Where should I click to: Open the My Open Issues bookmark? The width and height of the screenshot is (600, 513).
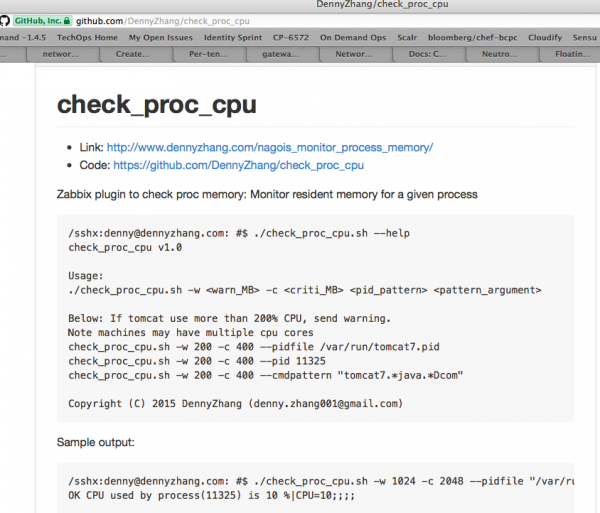pos(160,37)
